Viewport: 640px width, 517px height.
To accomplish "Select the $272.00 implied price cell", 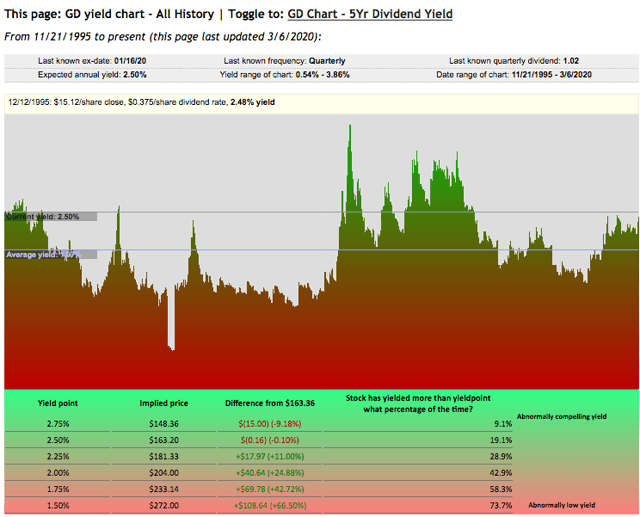I will tap(164, 505).
